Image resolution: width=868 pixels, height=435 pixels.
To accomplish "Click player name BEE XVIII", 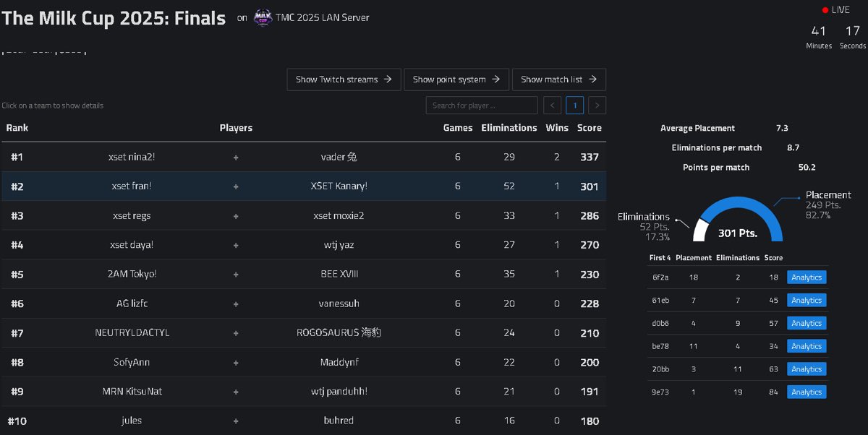I will point(339,275).
